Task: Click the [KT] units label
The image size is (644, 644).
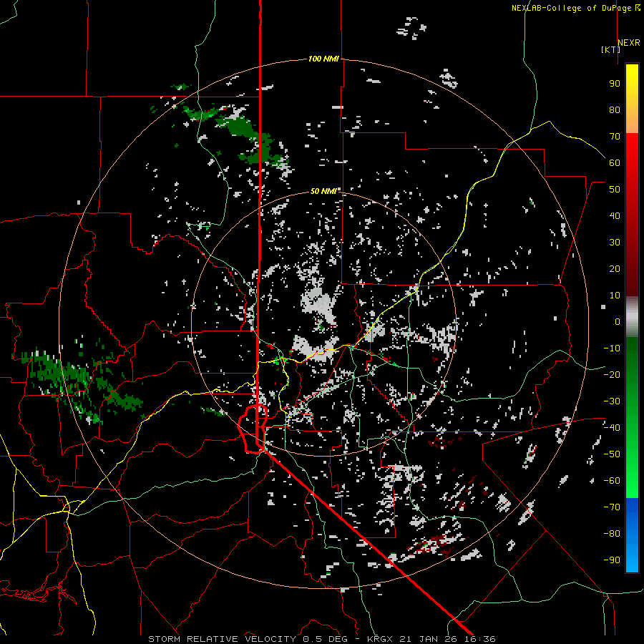Action: point(611,49)
